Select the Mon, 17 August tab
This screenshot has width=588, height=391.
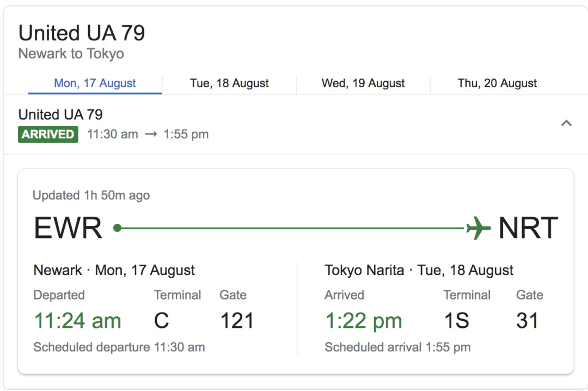(95, 83)
